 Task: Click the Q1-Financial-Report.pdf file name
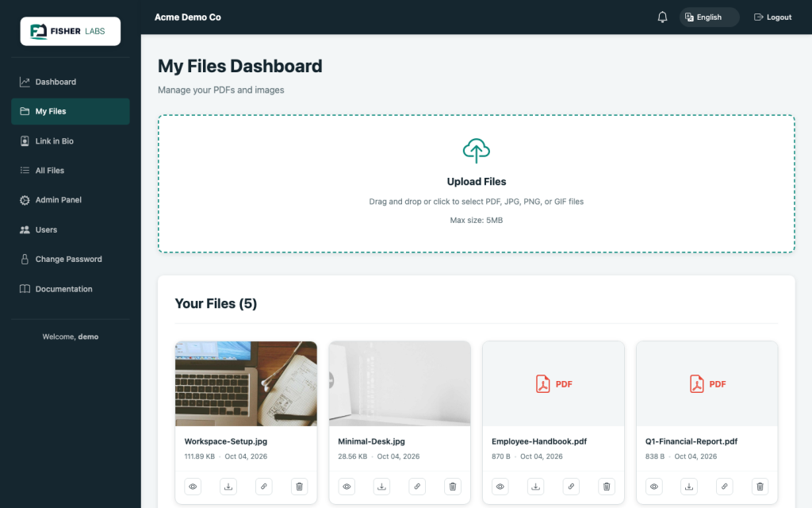click(691, 441)
